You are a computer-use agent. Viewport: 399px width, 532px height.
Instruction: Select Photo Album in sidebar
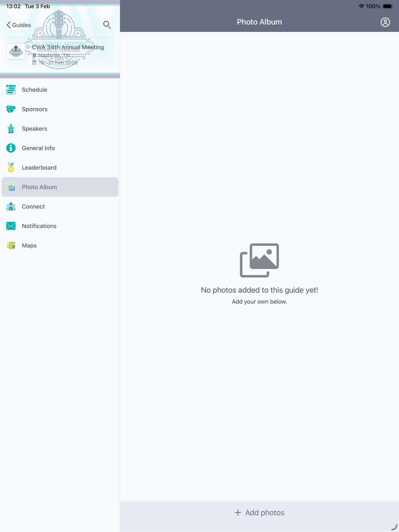pos(60,187)
